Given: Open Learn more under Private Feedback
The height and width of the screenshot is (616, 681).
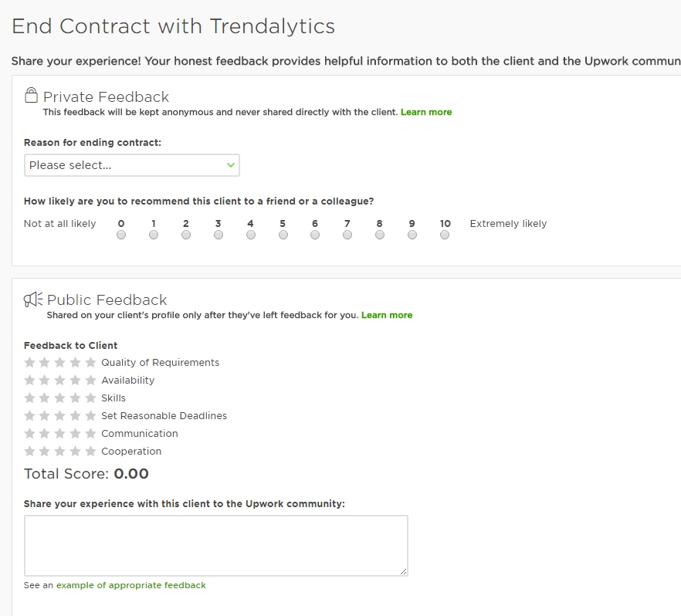Looking at the screenshot, I should point(426,112).
